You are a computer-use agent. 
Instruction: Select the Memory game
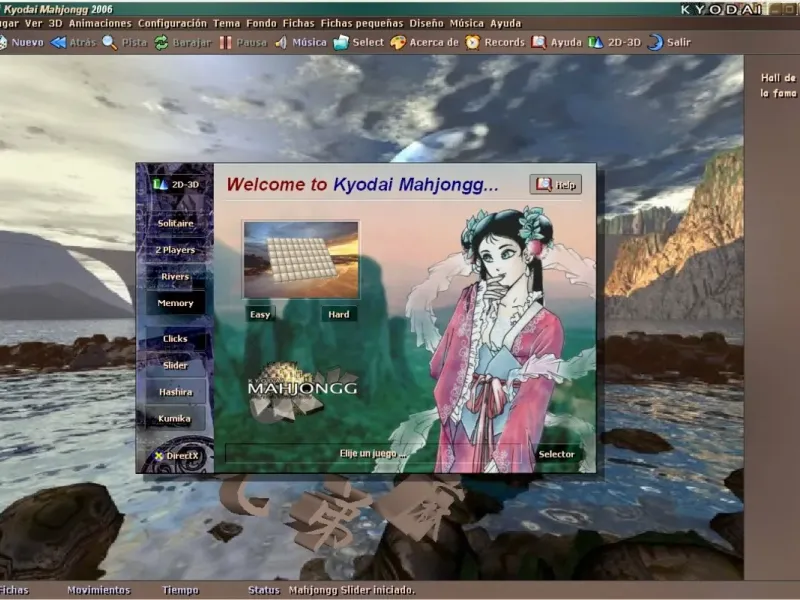point(176,303)
